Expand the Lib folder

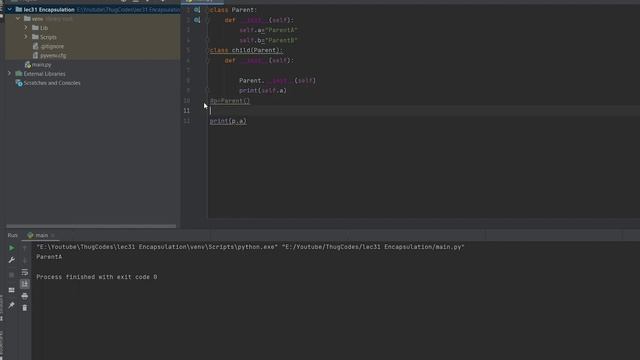coord(26,28)
